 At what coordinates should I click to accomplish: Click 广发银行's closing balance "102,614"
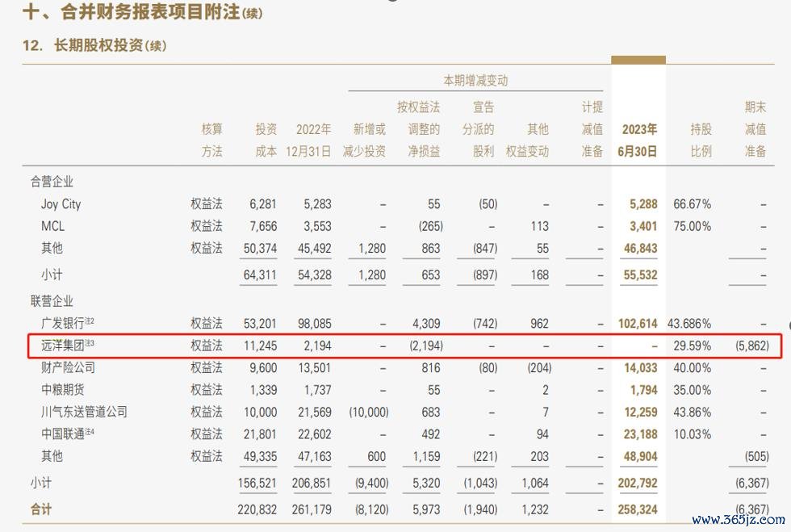point(638,324)
